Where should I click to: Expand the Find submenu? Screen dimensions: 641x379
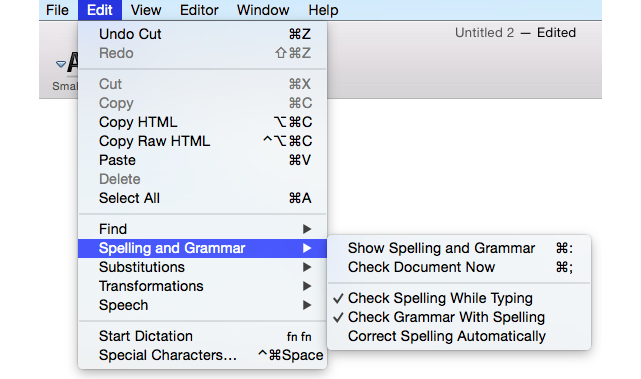point(202,229)
